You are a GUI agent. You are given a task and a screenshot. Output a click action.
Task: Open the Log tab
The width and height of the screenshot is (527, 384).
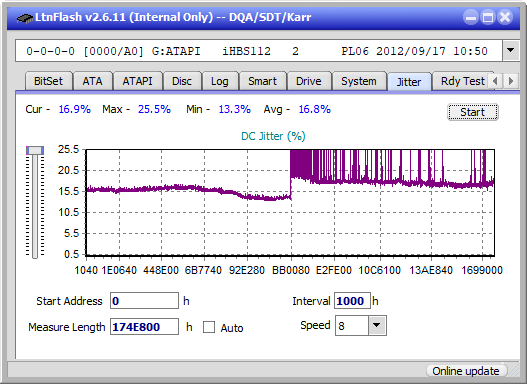(x=219, y=81)
